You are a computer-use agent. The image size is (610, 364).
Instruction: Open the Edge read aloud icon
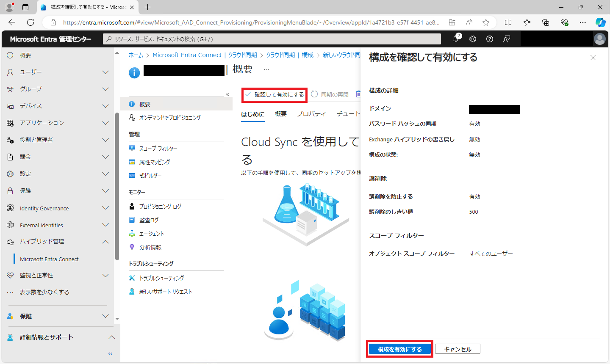[x=469, y=22]
